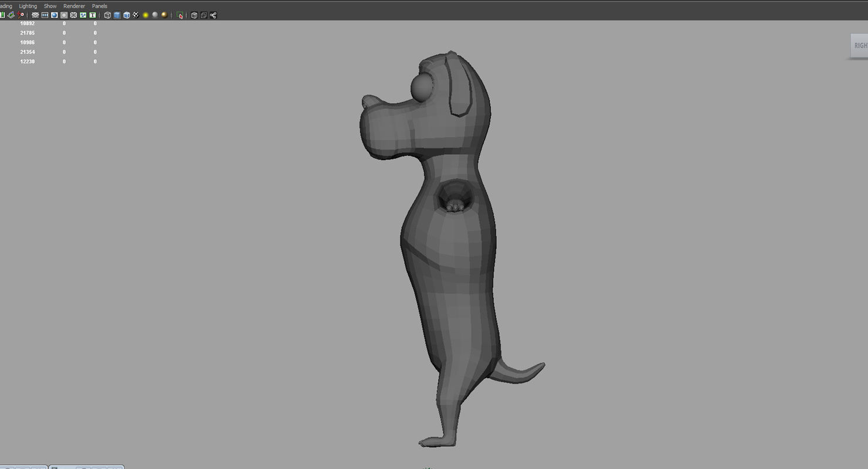Toggle the safe title T icon
This screenshot has width=868, height=469.
pos(93,15)
